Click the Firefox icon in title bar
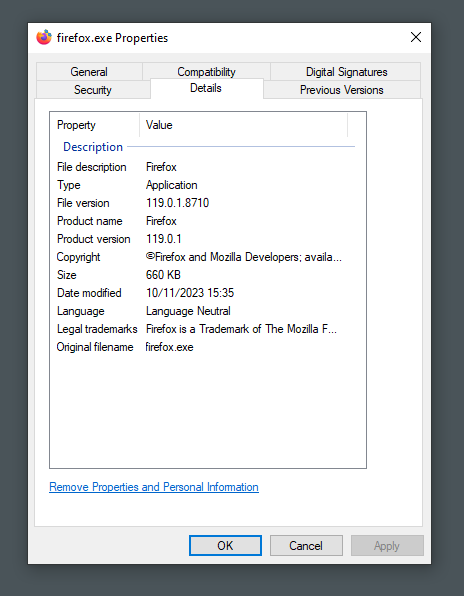Viewport: 464px width, 596px height. pyautogui.click(x=44, y=37)
